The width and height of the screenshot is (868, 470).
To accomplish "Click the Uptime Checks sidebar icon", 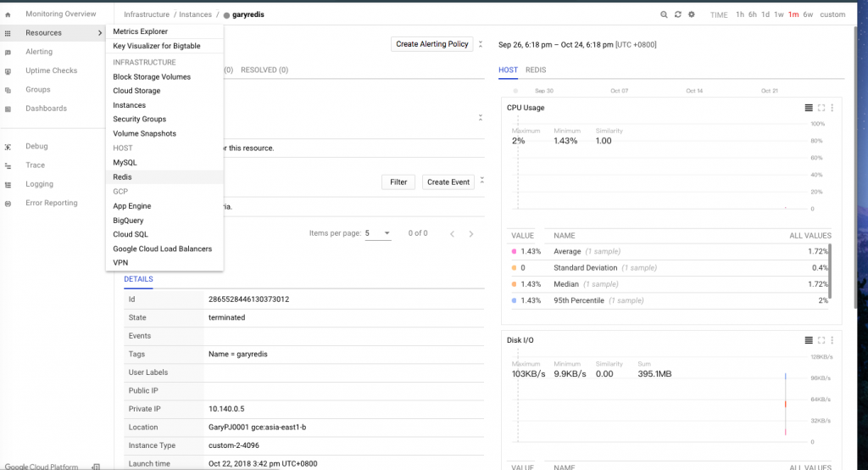I will 8,71.
